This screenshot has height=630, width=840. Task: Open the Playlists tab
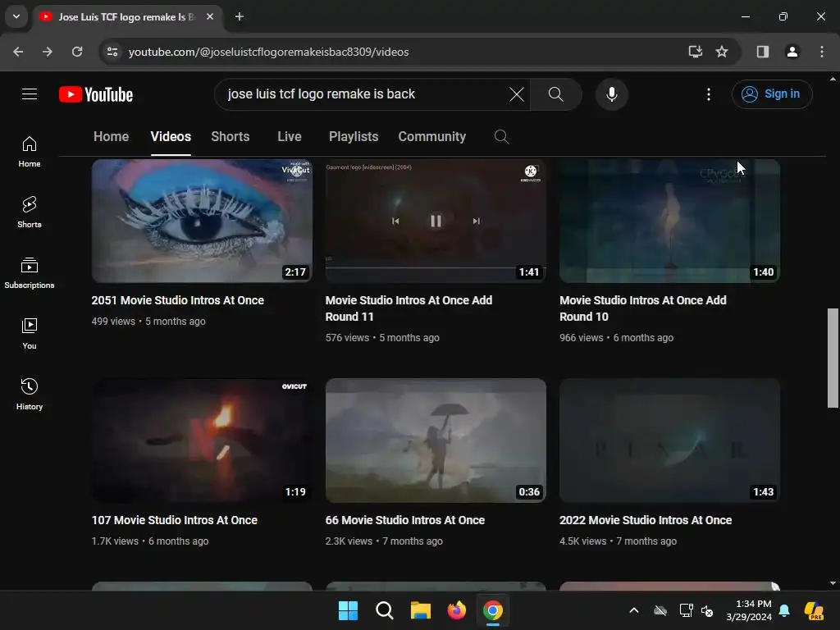[354, 137]
